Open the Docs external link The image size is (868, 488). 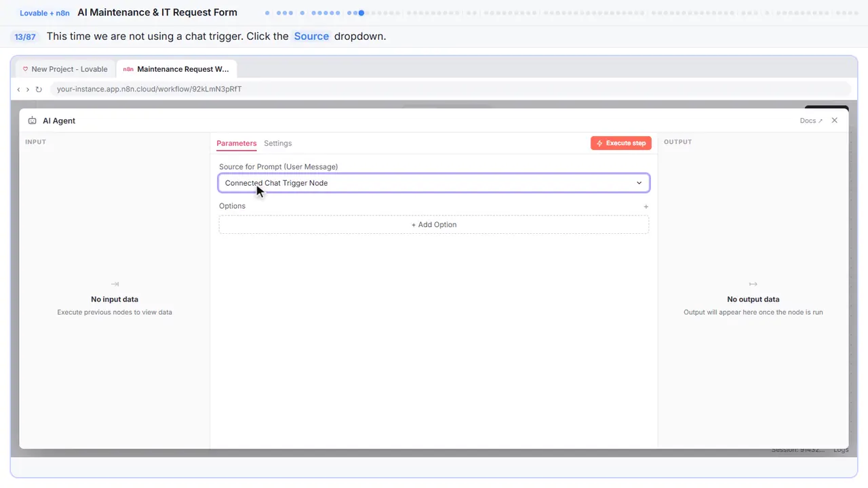811,121
